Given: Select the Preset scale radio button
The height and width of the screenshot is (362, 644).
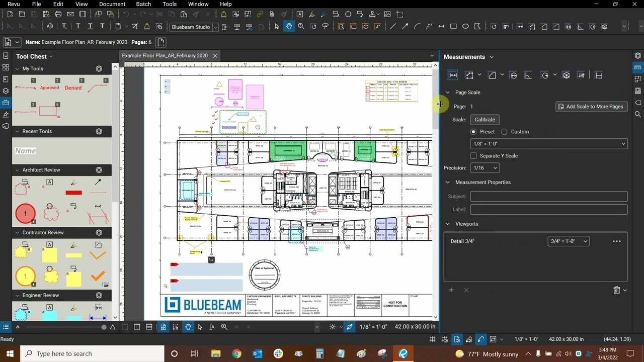Looking at the screenshot, I should [x=473, y=131].
